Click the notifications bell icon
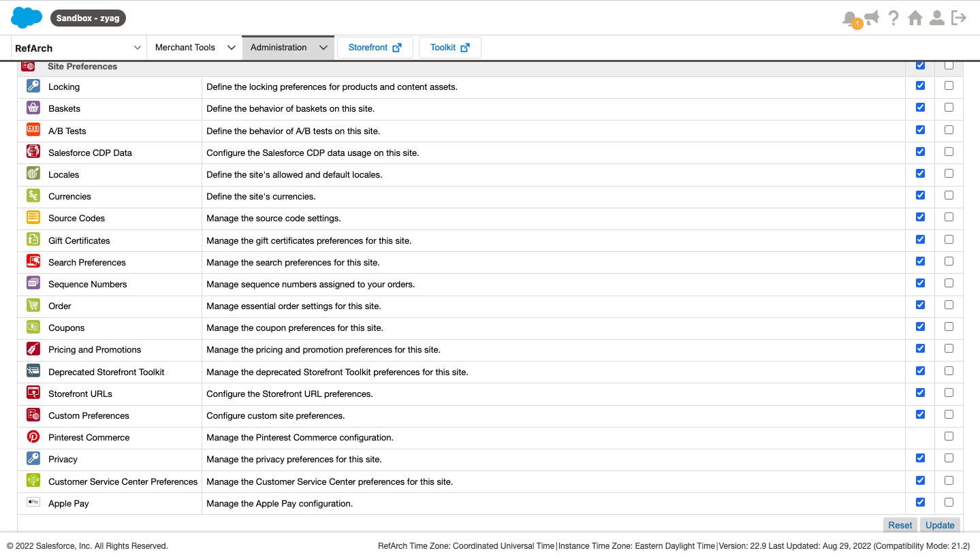This screenshot has height=559, width=980. 849,18
